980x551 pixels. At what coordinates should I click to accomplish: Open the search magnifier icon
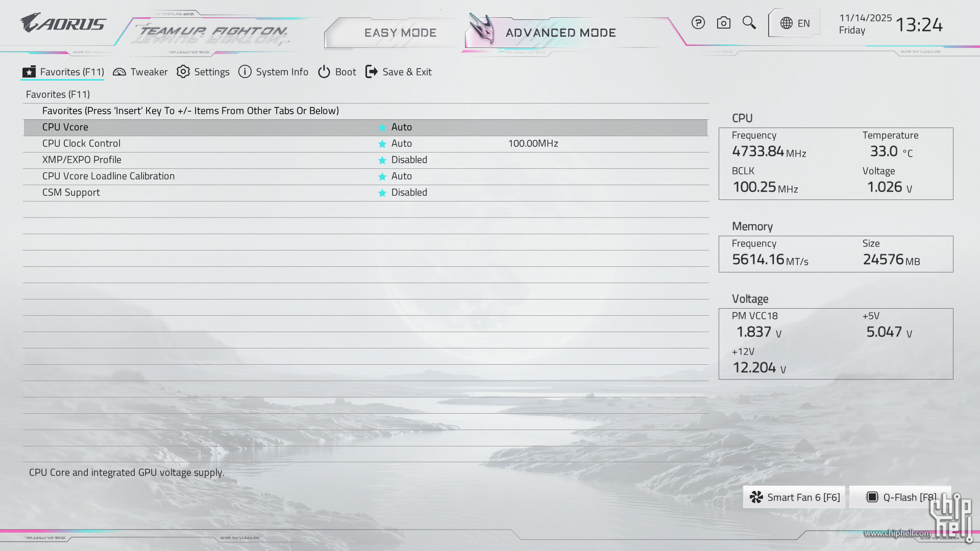[749, 23]
